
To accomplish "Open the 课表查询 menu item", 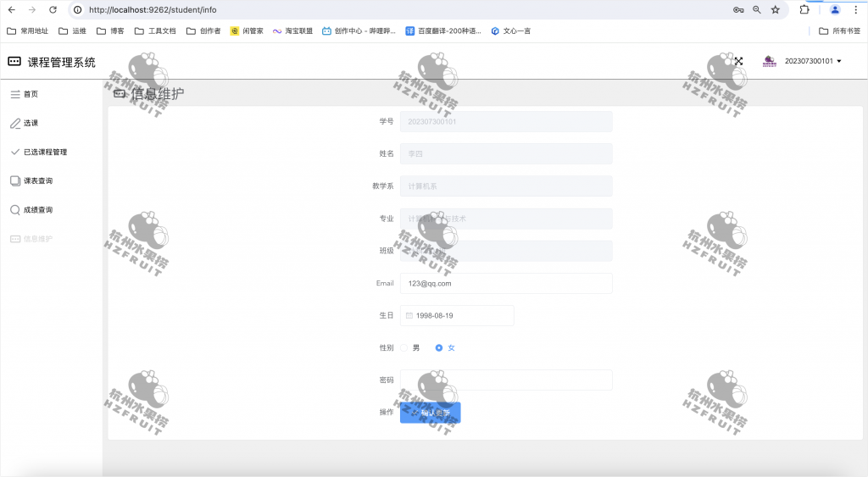I will 52,181.
